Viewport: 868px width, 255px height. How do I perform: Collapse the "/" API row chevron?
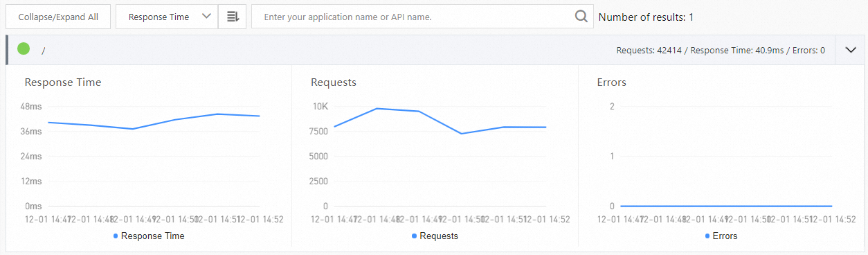point(851,50)
